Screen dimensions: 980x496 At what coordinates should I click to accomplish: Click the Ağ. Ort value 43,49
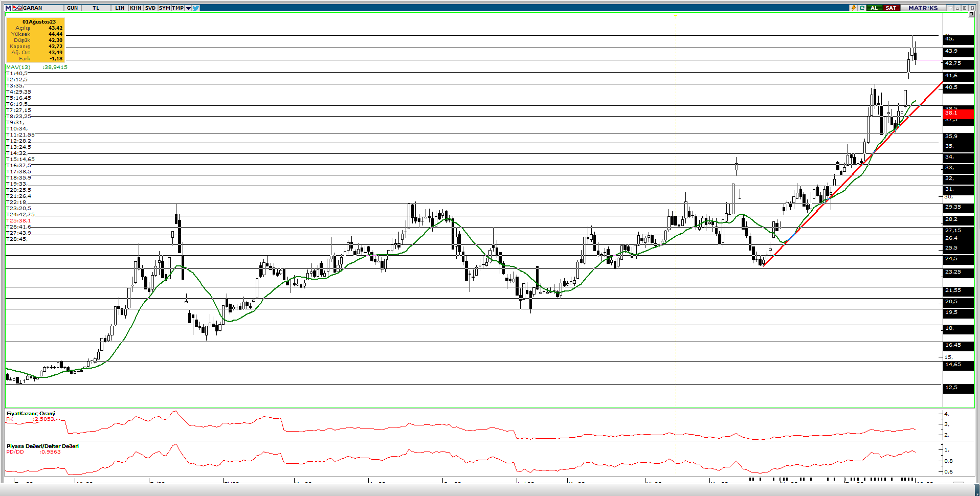[55, 53]
